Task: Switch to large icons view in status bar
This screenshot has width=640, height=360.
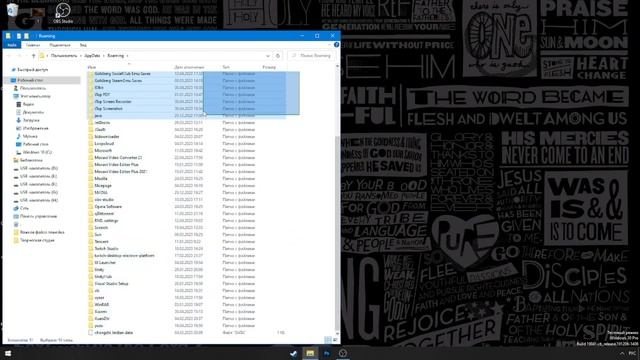Action: point(335,340)
